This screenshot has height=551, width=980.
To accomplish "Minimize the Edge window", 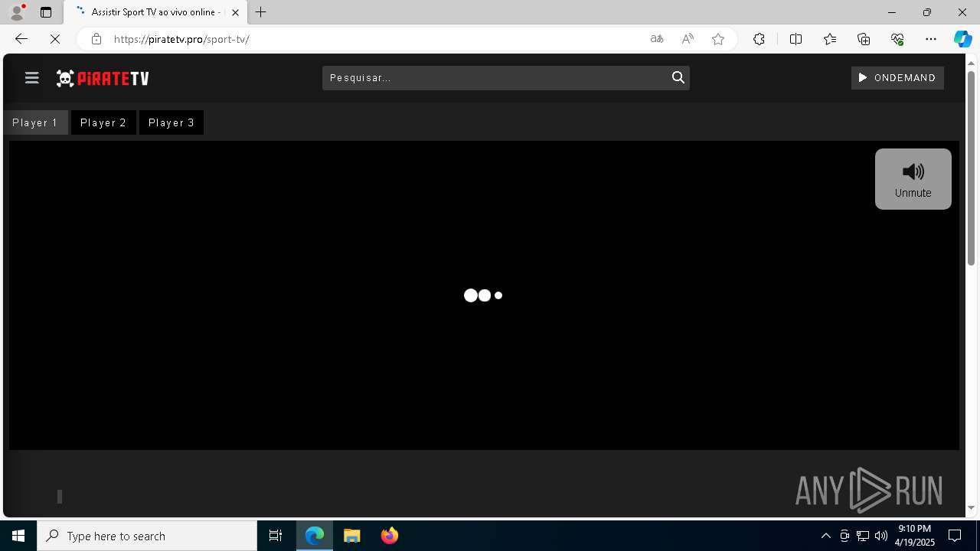I will click(891, 12).
